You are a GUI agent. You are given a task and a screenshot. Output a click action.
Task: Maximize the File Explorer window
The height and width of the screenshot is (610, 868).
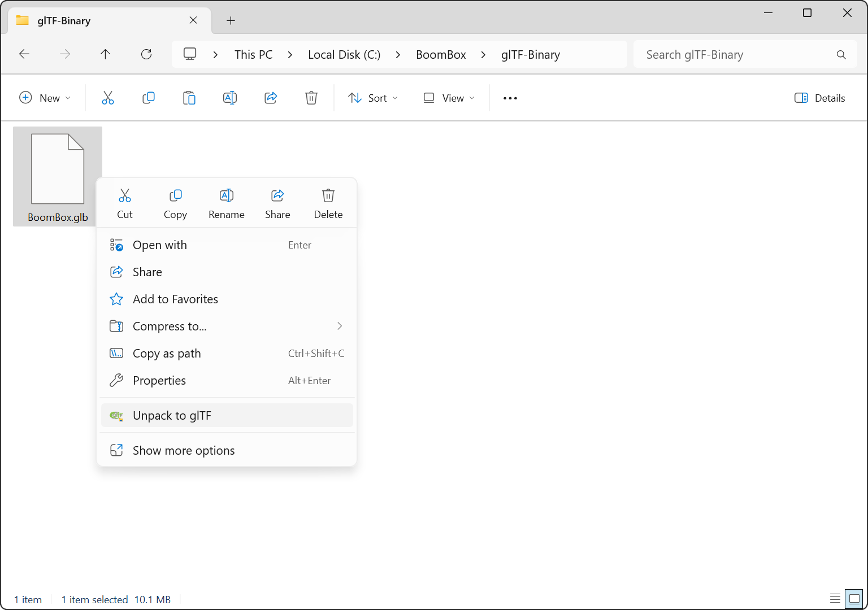(807, 13)
